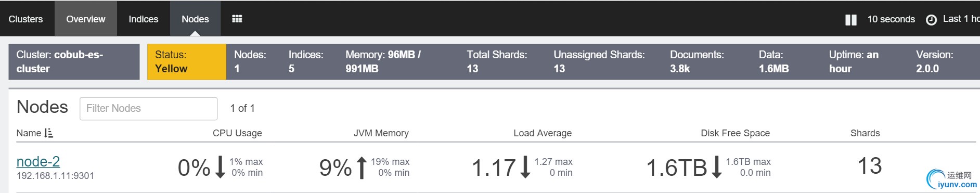This screenshot has width=980, height=193.
Task: Switch to the Overview tab
Action: tap(85, 19)
